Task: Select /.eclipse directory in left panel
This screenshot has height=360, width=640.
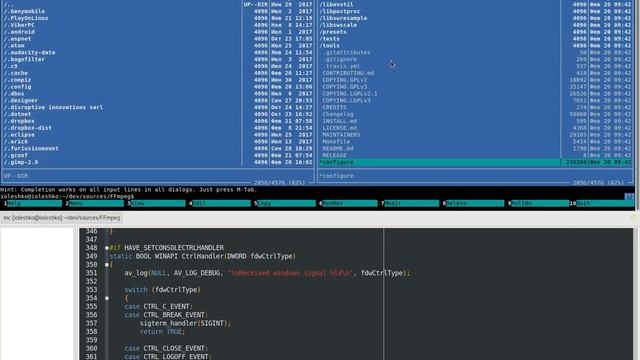Action: click(x=19, y=135)
